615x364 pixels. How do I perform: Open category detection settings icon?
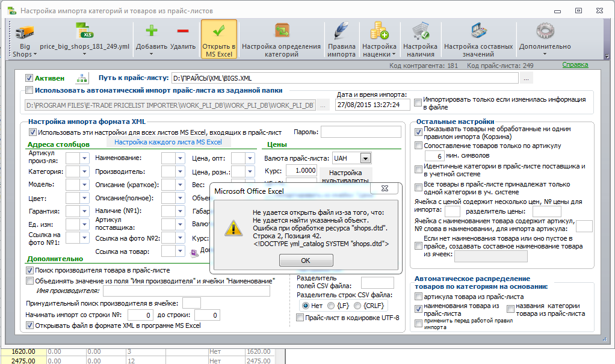(282, 31)
